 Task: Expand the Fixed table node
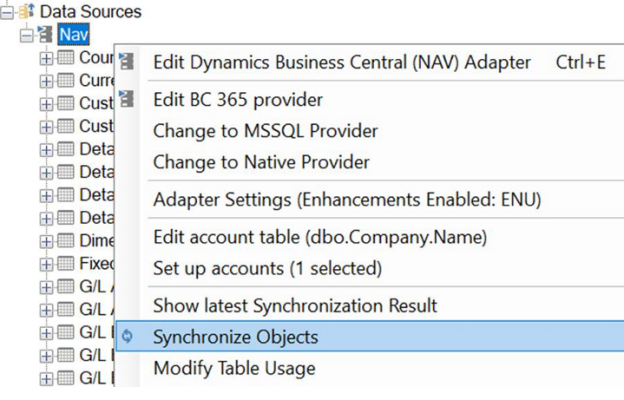[46, 265]
